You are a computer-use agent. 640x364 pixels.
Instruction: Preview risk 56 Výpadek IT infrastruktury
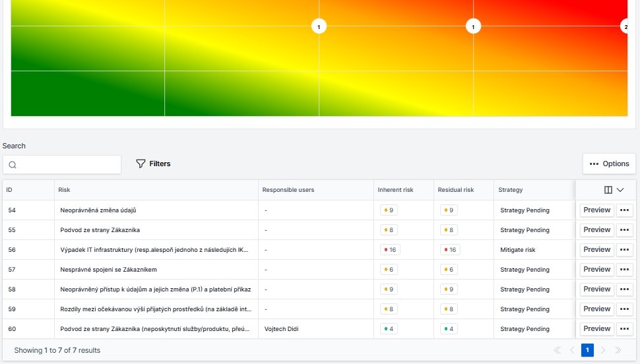tap(596, 250)
